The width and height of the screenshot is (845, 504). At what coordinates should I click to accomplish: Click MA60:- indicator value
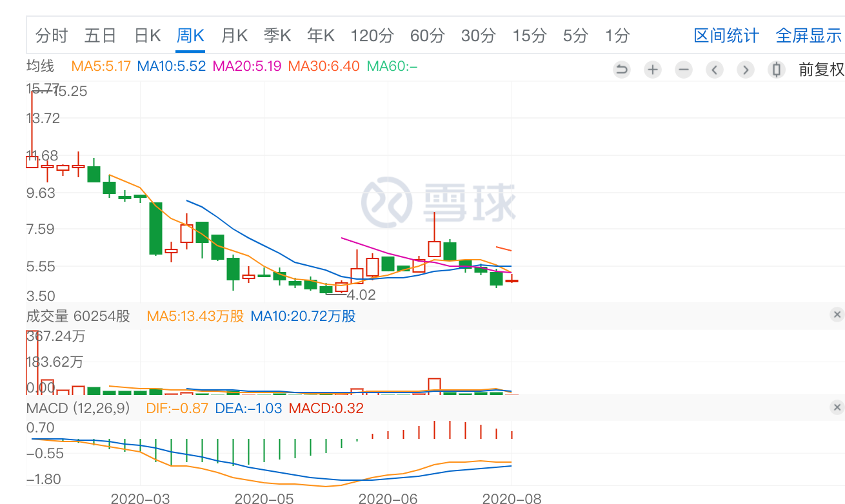(392, 66)
